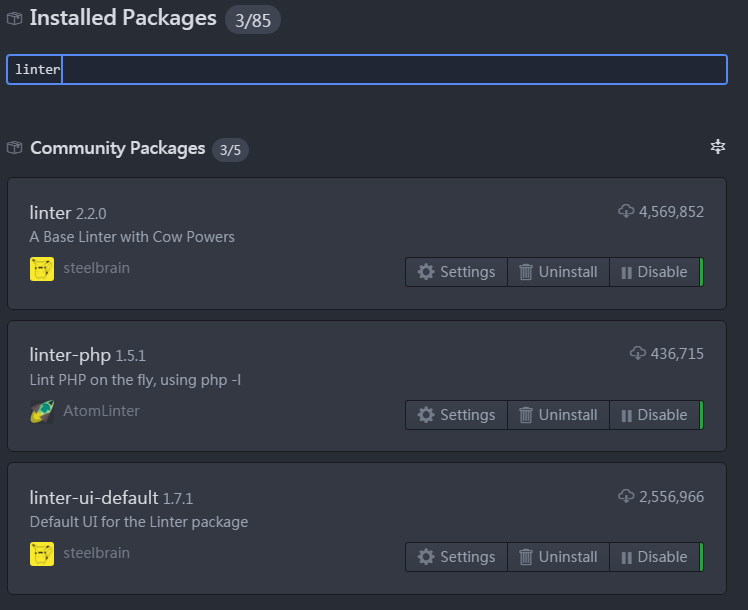Viewport: 748px width, 610px height.
Task: Click the AtomLinter rocket avatar icon
Action: (42, 412)
